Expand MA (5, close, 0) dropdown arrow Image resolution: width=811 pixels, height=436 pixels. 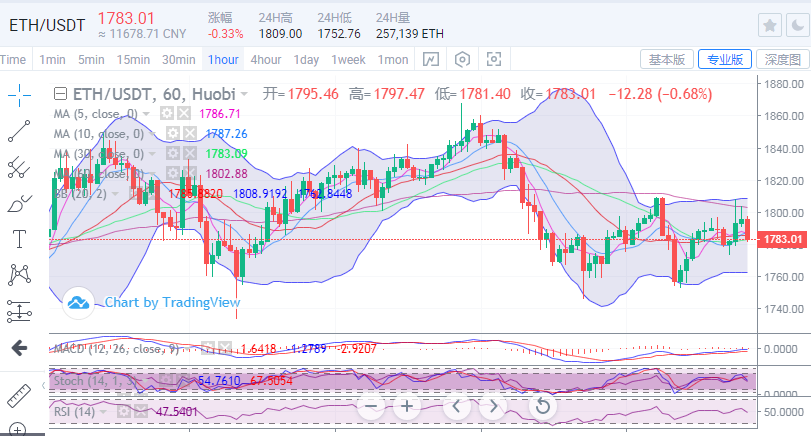pos(146,114)
